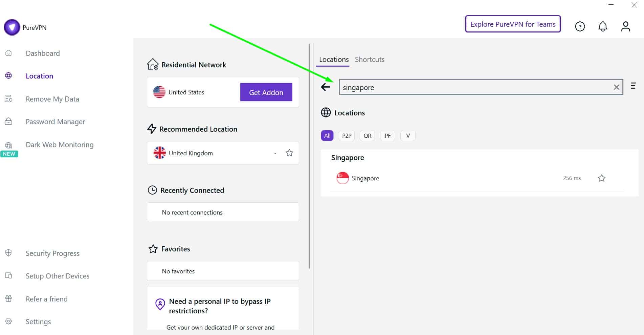644x335 pixels.
Task: Connect to the Singapore location row
Action: coord(477,178)
